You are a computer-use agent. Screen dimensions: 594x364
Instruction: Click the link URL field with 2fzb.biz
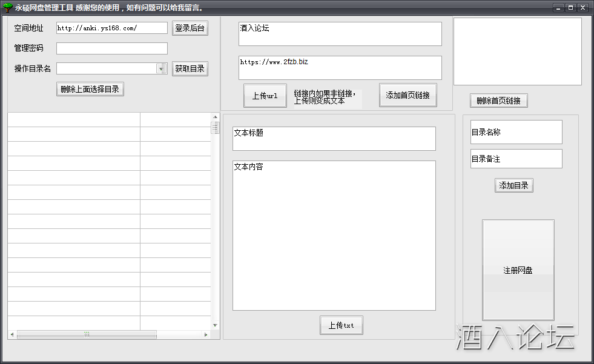340,67
